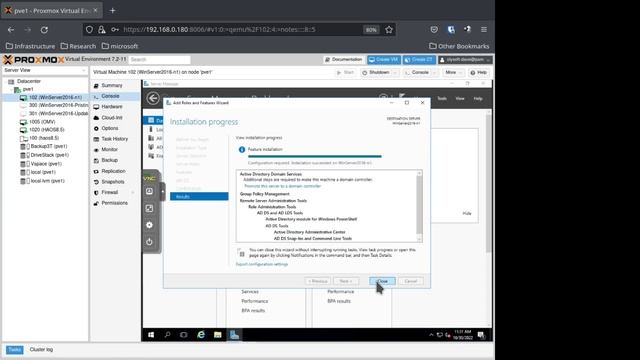Image resolution: width=640 pixels, height=360 pixels.
Task: Launch Internet Explorer from taskbar
Action: 201,335
